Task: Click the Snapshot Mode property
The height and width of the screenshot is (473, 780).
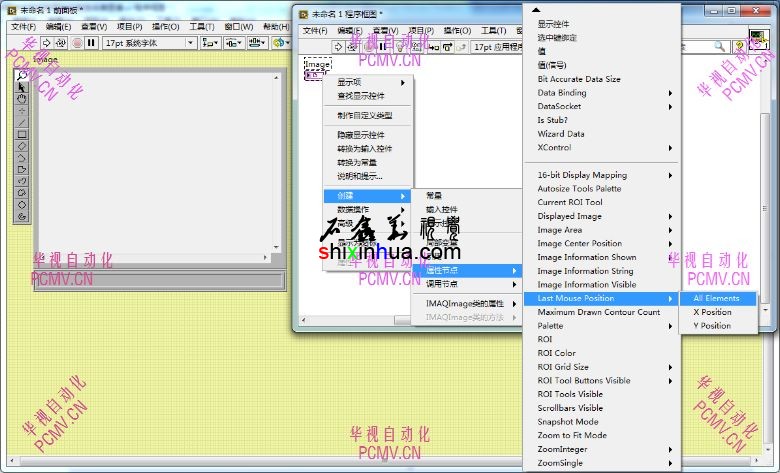Action: [567, 422]
